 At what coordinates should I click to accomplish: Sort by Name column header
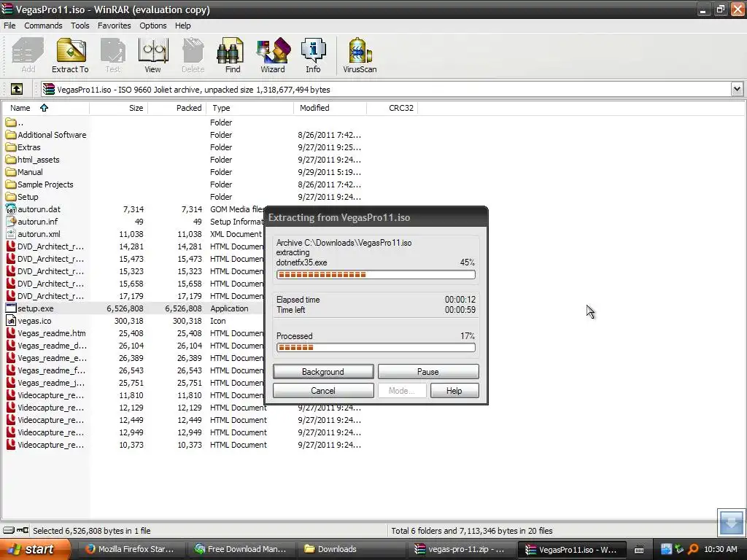[45, 108]
